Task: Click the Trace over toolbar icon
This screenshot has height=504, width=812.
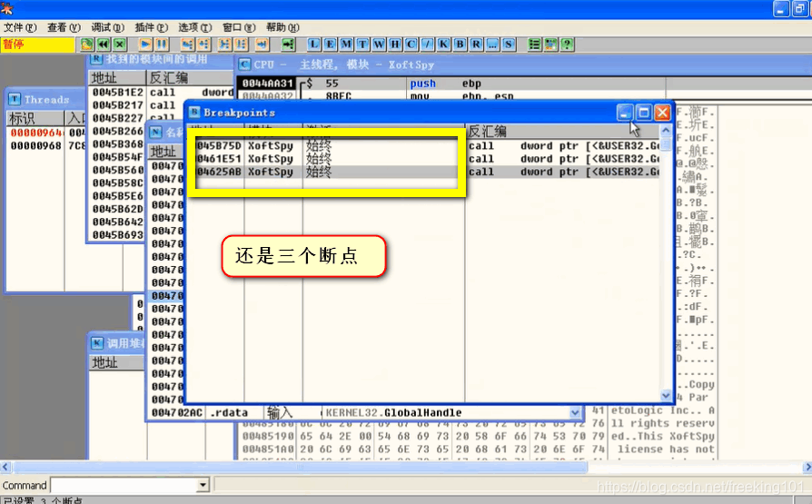Action: [241, 44]
